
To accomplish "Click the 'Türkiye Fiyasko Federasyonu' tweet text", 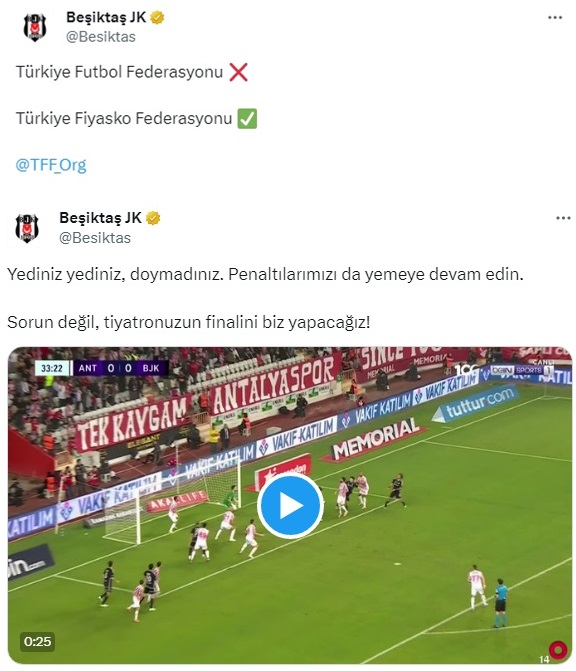I will pos(124,119).
